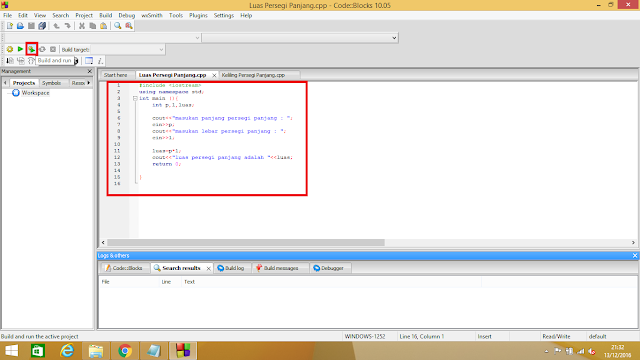This screenshot has width=640, height=360.
Task: Click the first debugger toolbar icon
Action: pyautogui.click(x=10, y=61)
